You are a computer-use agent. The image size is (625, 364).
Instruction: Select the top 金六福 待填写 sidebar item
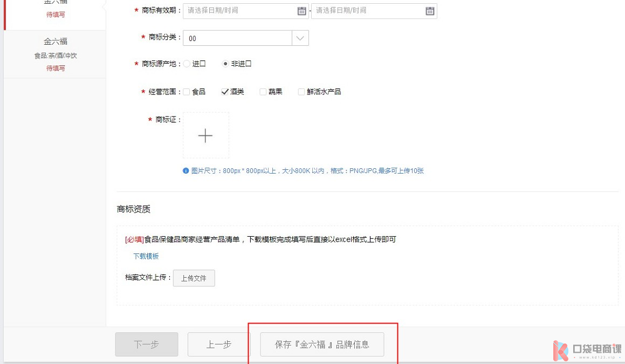(x=55, y=10)
